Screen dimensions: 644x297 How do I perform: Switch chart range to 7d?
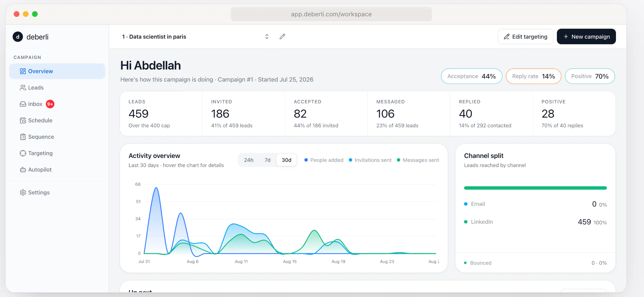[x=267, y=160]
